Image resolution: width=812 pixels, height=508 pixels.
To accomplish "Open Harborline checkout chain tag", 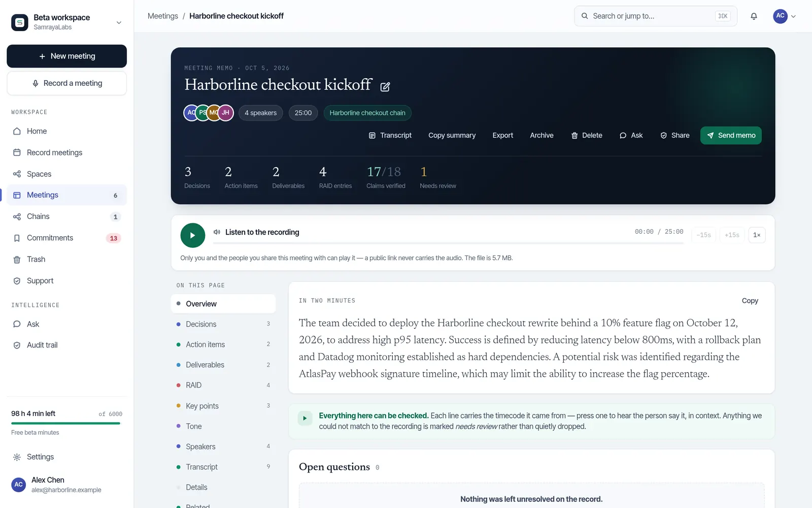I will click(x=367, y=113).
